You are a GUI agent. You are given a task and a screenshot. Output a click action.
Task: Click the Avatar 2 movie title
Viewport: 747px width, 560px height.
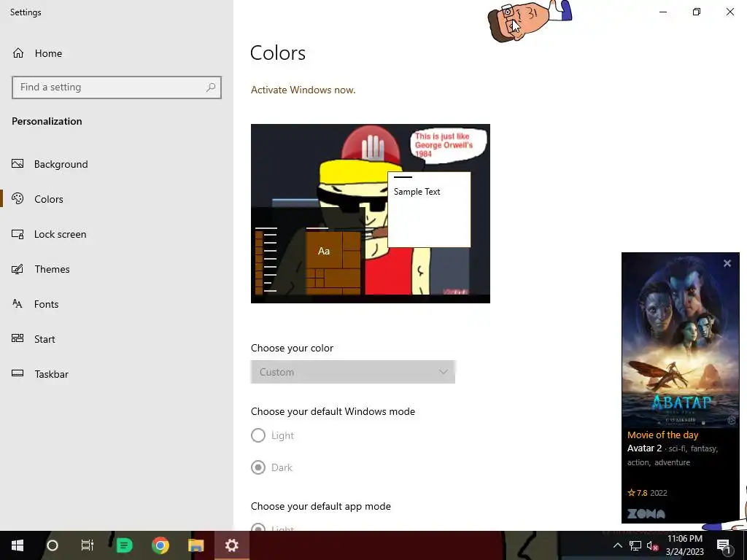point(644,448)
